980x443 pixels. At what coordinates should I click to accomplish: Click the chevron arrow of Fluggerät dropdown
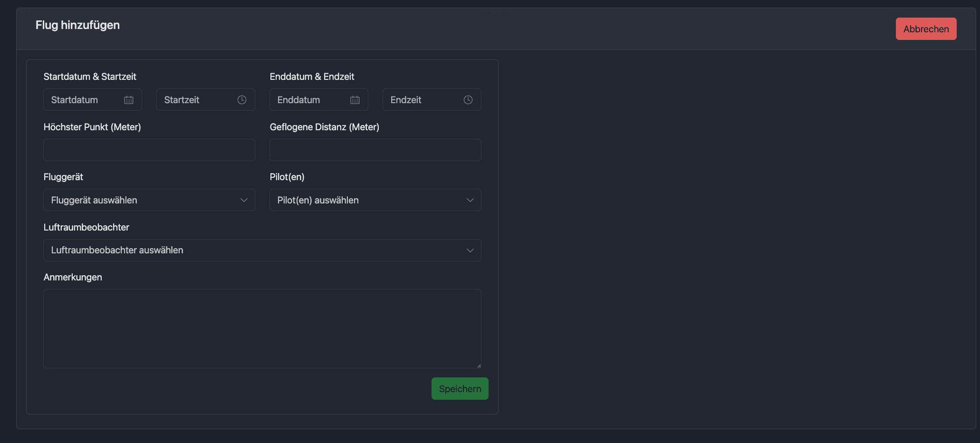[x=244, y=200]
